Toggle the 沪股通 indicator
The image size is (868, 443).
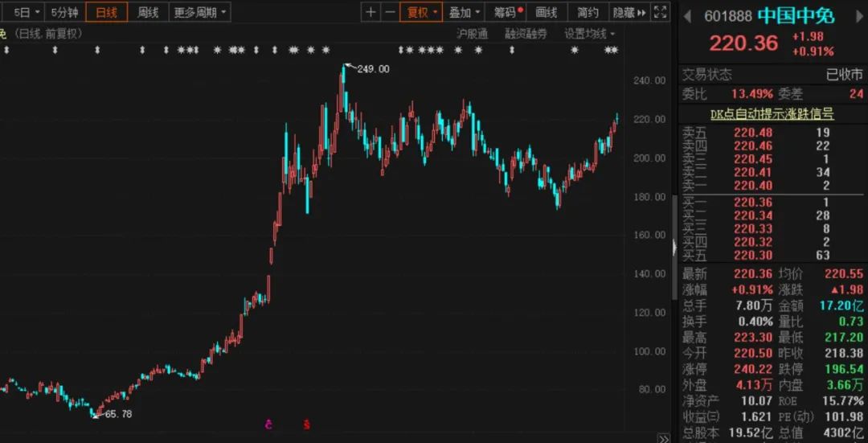tap(472, 34)
